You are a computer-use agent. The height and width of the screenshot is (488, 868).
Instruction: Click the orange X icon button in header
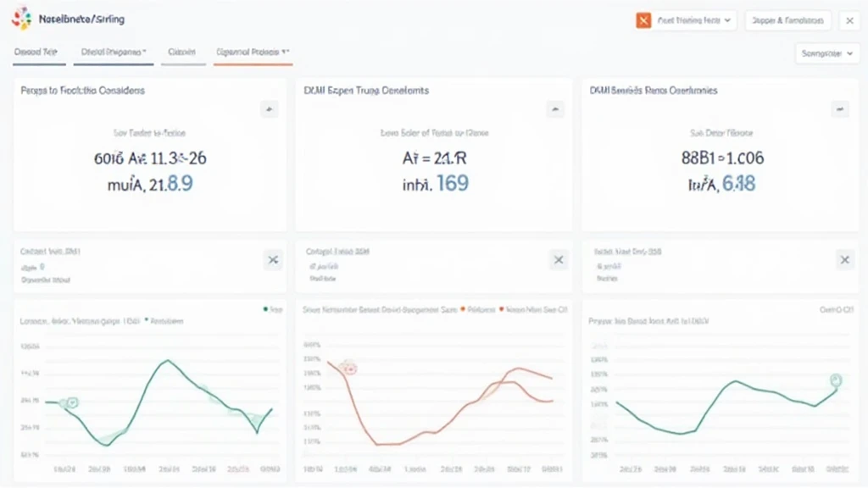click(x=643, y=21)
